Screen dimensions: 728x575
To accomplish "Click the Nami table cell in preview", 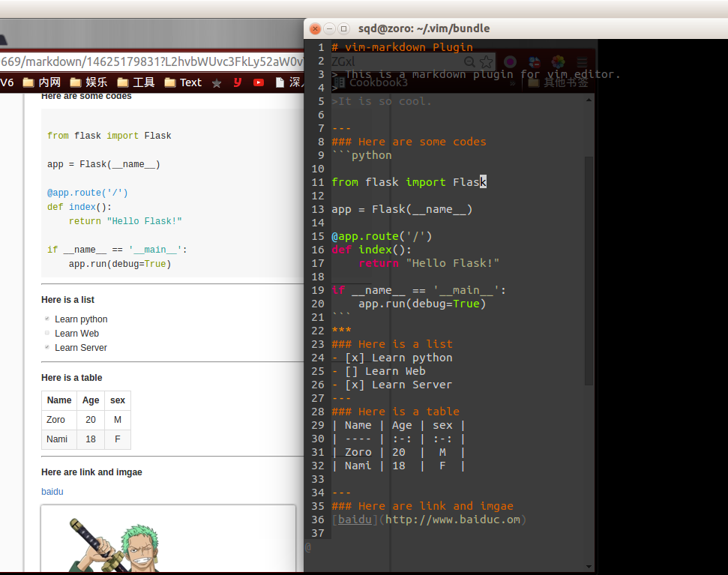I will (x=59, y=439).
